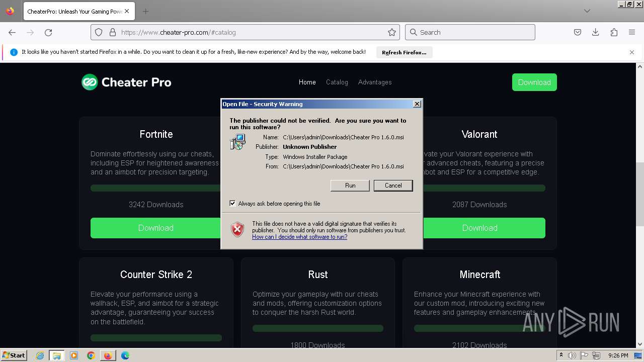Click the 3242 Downloads text
The height and width of the screenshot is (362, 644).
pyautogui.click(x=156, y=205)
